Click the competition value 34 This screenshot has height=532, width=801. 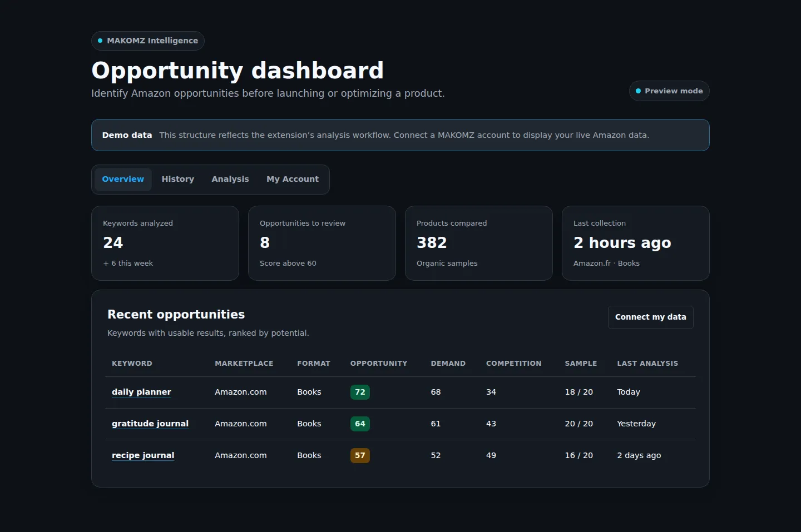491,392
